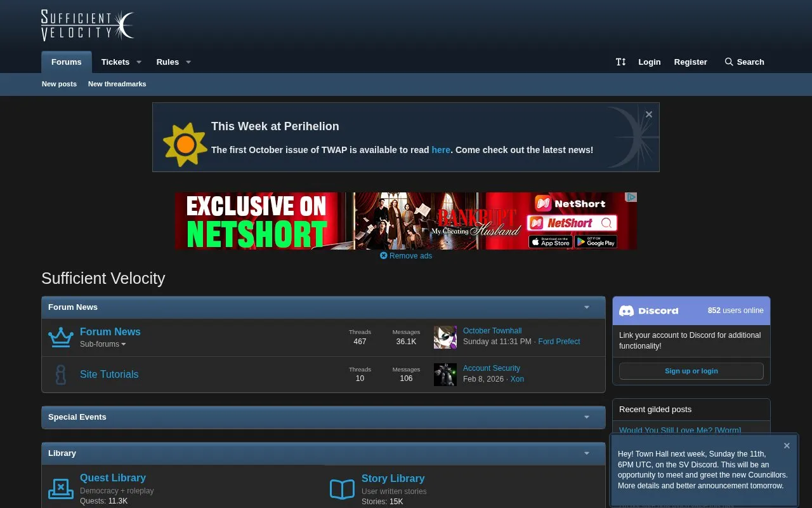Go to New threadmarks
This screenshot has width=812, height=508.
click(x=117, y=84)
